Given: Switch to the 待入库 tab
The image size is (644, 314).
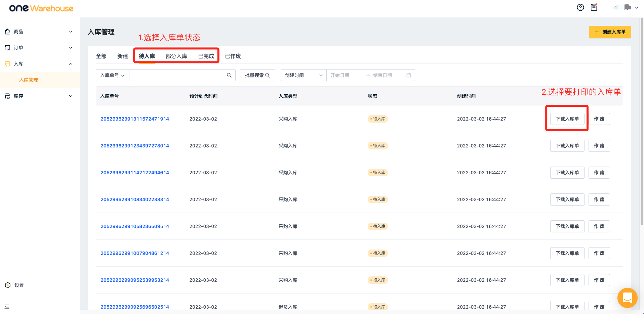Looking at the screenshot, I should (147, 56).
